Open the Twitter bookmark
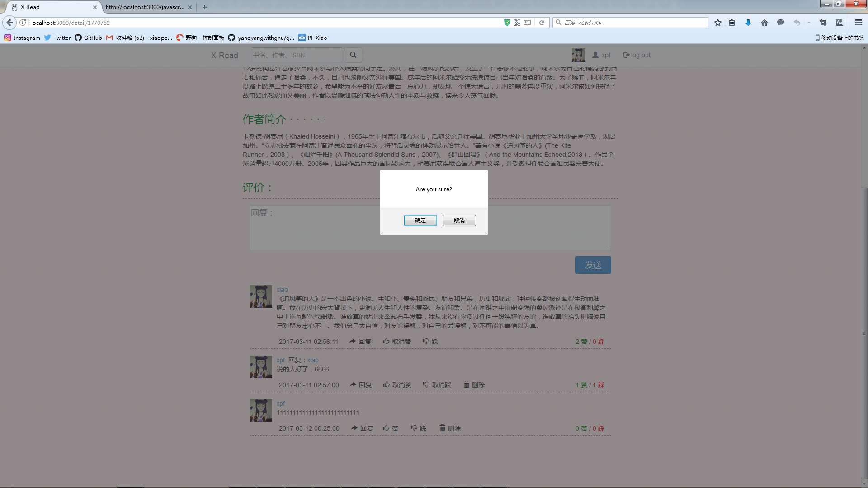The width and height of the screenshot is (868, 488). pos(57,38)
